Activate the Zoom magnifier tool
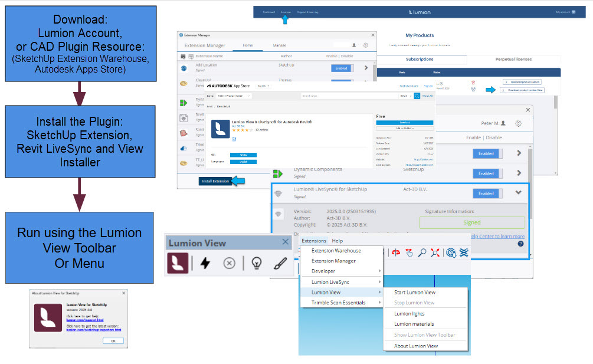This screenshot has height=364, width=593. 422,253
